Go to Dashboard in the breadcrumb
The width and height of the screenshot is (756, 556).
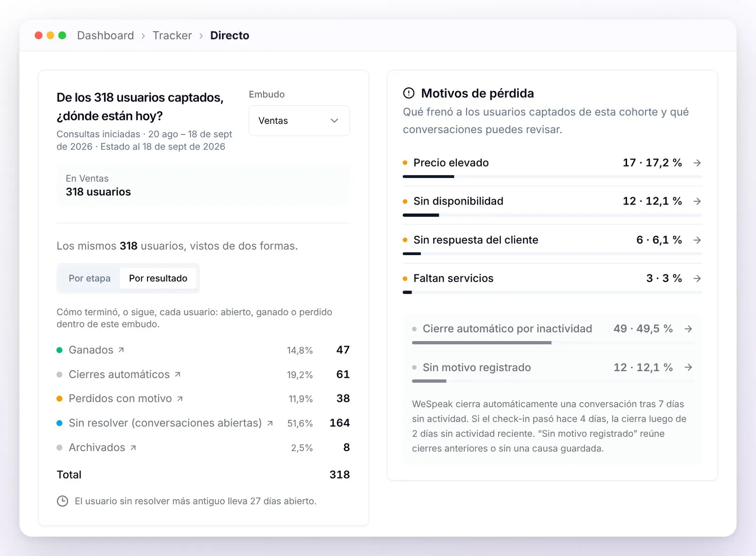pyautogui.click(x=105, y=35)
